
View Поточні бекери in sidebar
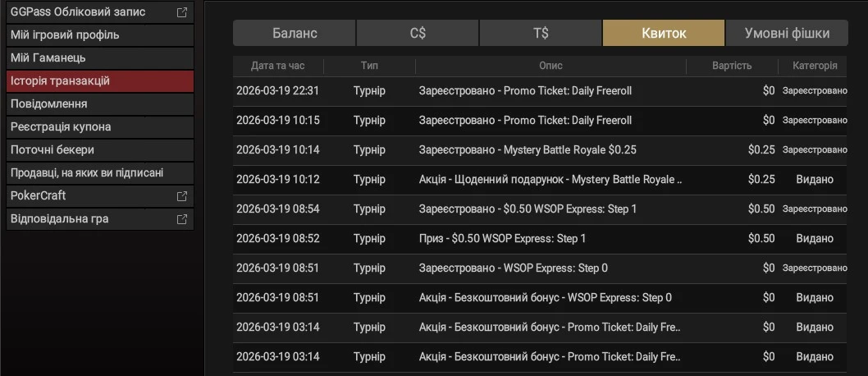[x=100, y=150]
